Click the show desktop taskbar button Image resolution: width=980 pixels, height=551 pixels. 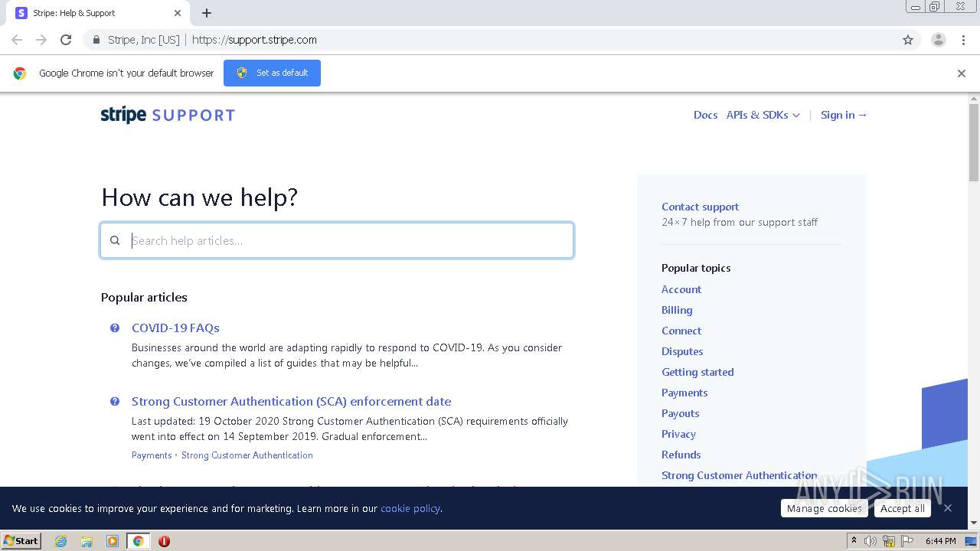[971, 541]
